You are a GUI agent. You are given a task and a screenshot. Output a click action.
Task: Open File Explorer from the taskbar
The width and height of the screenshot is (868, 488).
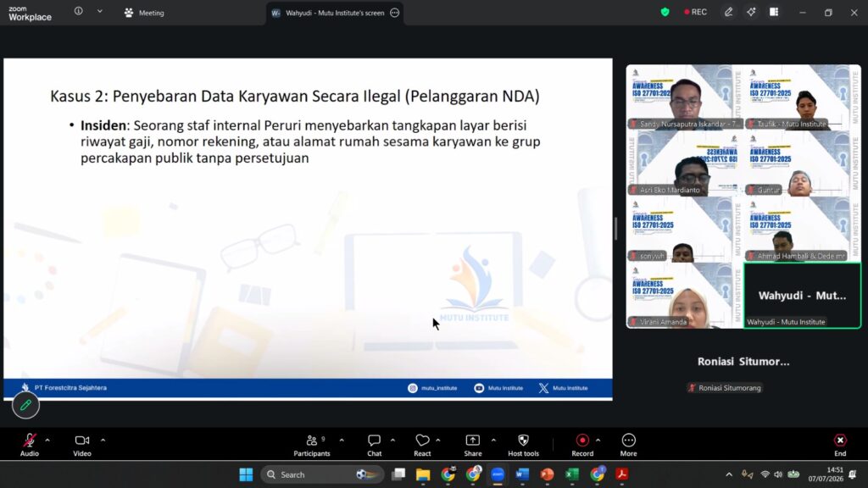point(423,474)
